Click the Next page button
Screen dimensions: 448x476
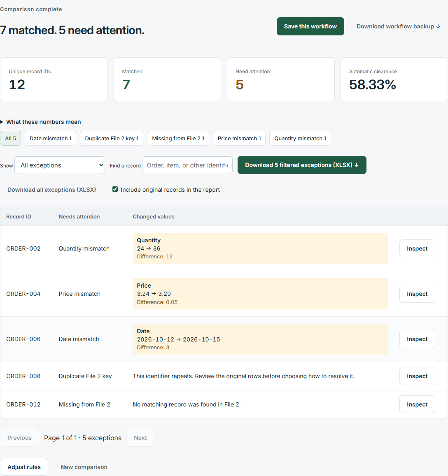tap(140, 438)
